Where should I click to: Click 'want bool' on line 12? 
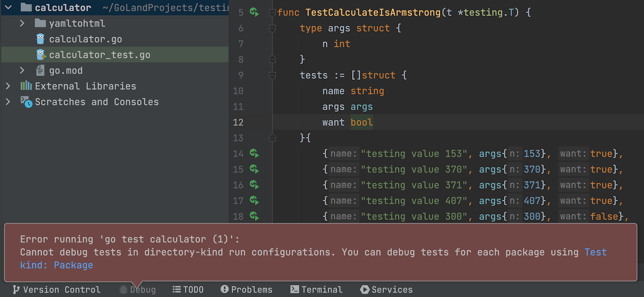pyautogui.click(x=348, y=122)
